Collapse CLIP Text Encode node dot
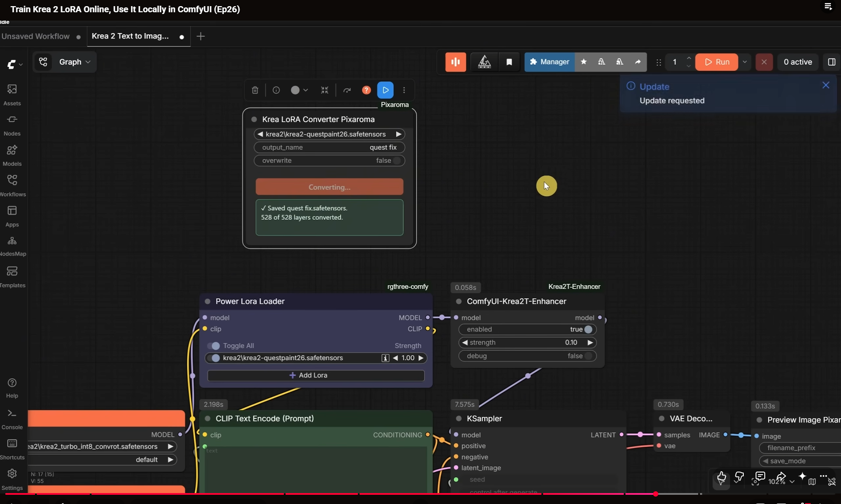The height and width of the screenshot is (504, 841). pos(208,419)
